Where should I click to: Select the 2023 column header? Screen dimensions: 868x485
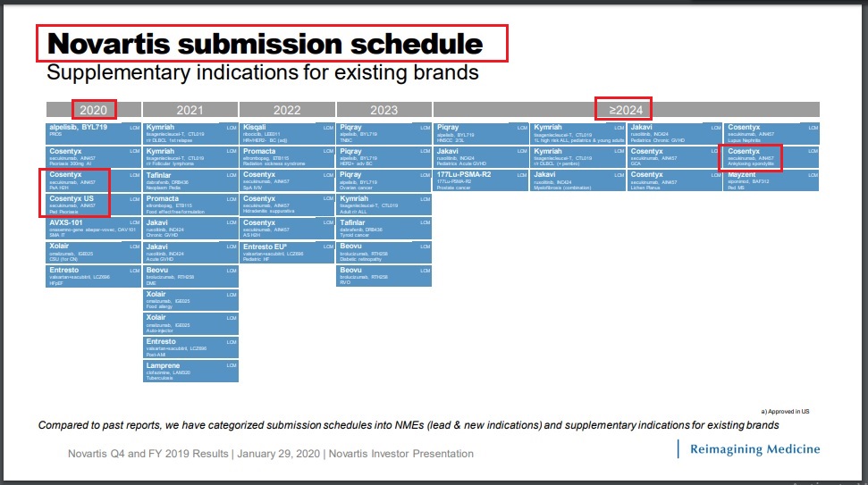384,110
